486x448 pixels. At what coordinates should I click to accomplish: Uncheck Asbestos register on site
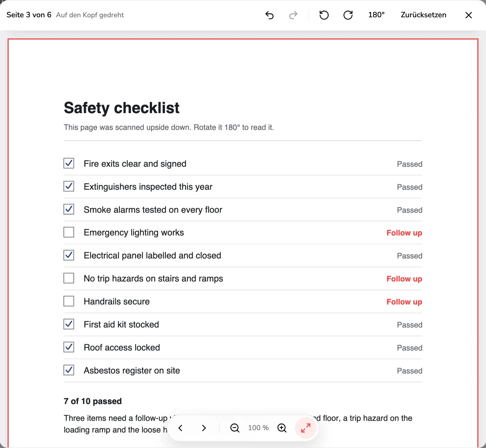tap(69, 370)
